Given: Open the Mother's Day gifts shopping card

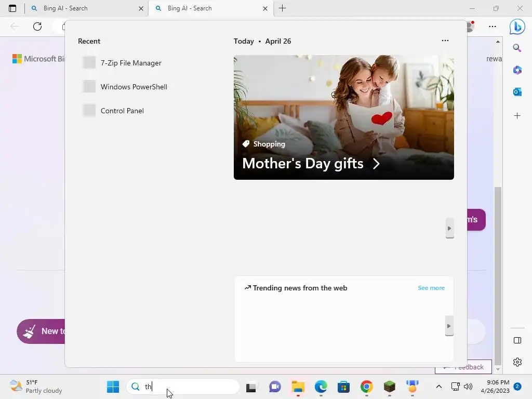Looking at the screenshot, I should [344, 117].
